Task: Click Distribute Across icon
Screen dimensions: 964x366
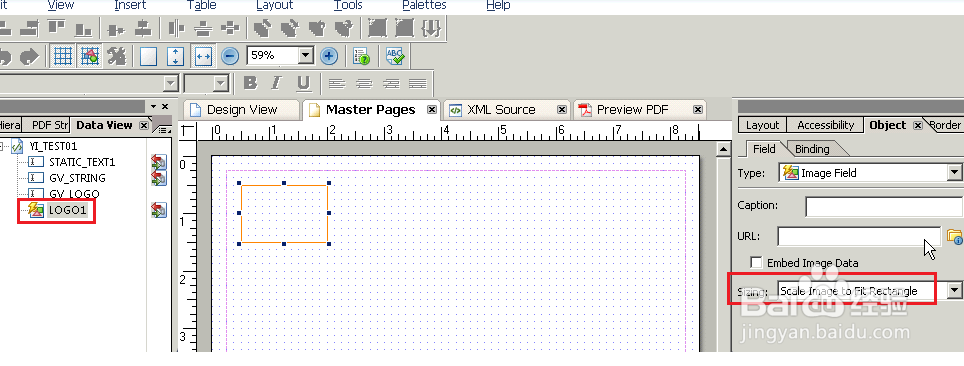Action: pyautogui.click(x=176, y=29)
